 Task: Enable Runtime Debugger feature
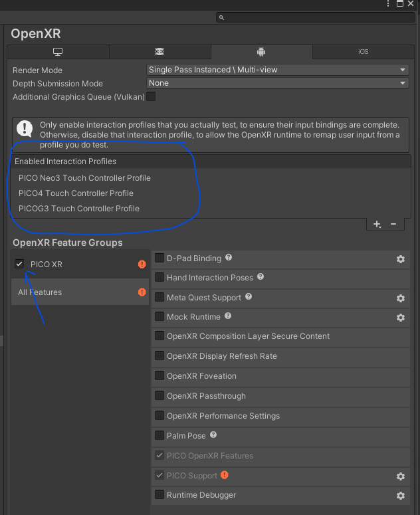(159, 494)
